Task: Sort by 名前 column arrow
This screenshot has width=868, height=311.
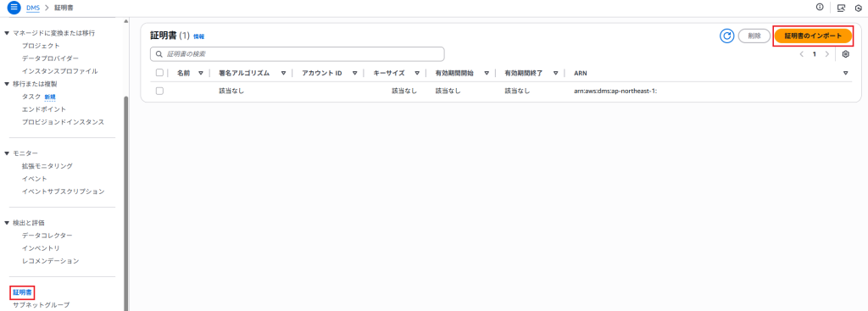Action: 201,73
